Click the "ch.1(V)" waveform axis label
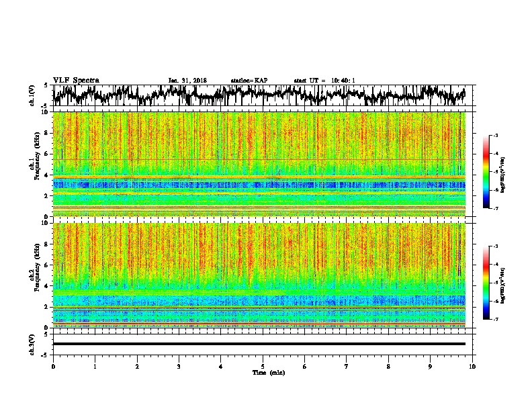 [x=32, y=95]
